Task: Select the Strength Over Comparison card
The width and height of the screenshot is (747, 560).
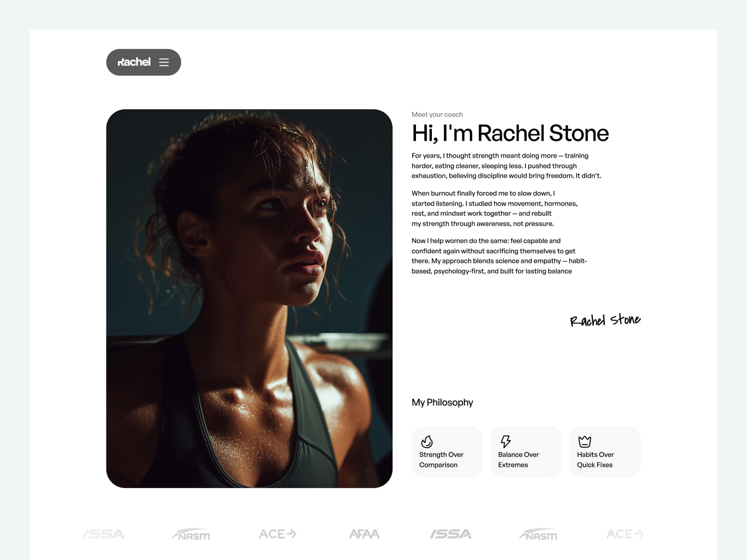Action: tap(447, 452)
